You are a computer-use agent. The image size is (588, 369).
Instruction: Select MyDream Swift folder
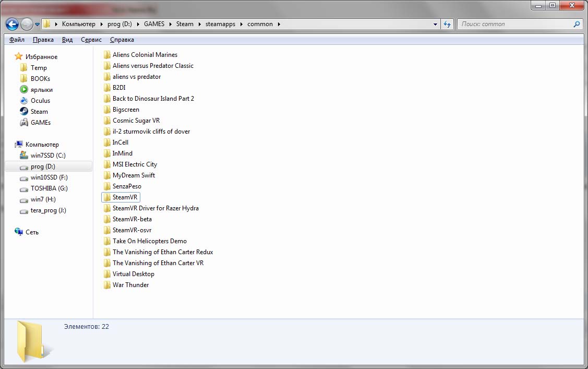(129, 175)
